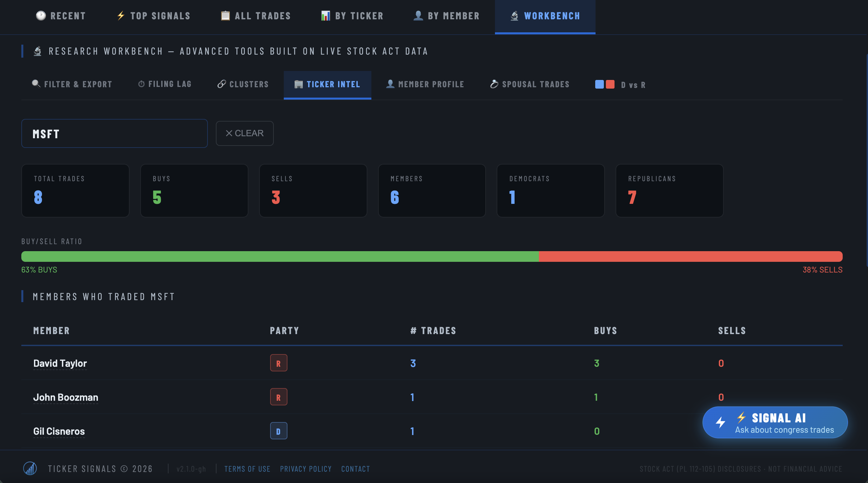Switch to the Filing Lag view

165,84
